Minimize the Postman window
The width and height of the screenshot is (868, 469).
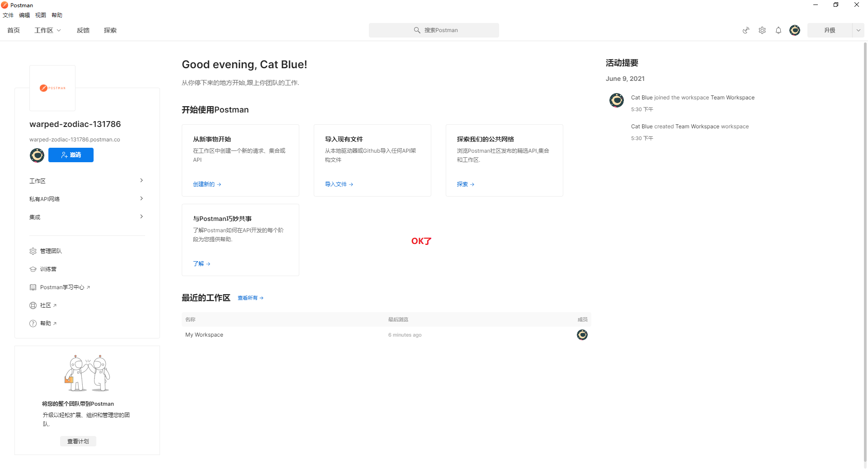816,5
